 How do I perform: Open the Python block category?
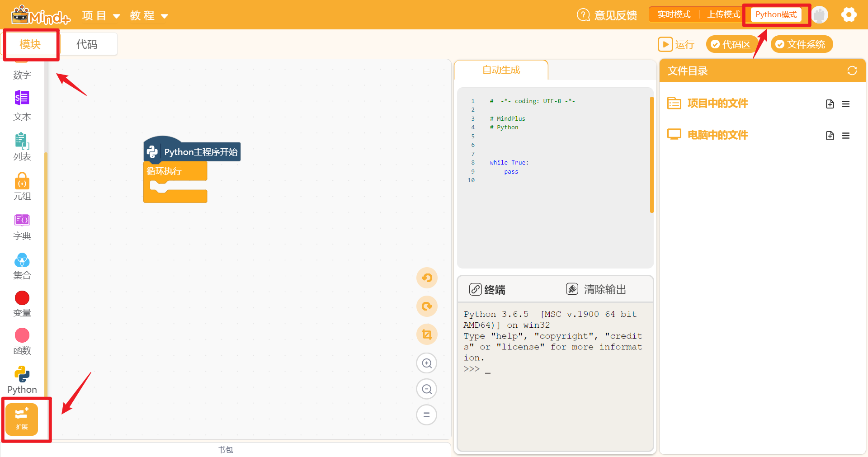(x=22, y=380)
